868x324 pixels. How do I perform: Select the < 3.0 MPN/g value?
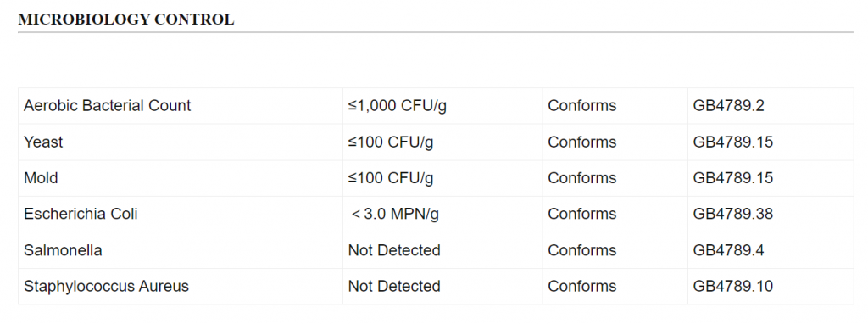click(x=395, y=214)
